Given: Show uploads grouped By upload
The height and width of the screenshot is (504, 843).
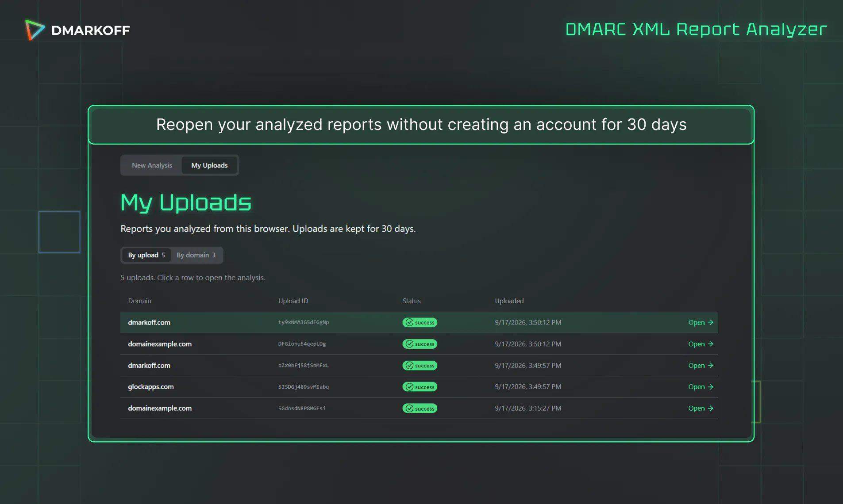Looking at the screenshot, I should tap(146, 255).
